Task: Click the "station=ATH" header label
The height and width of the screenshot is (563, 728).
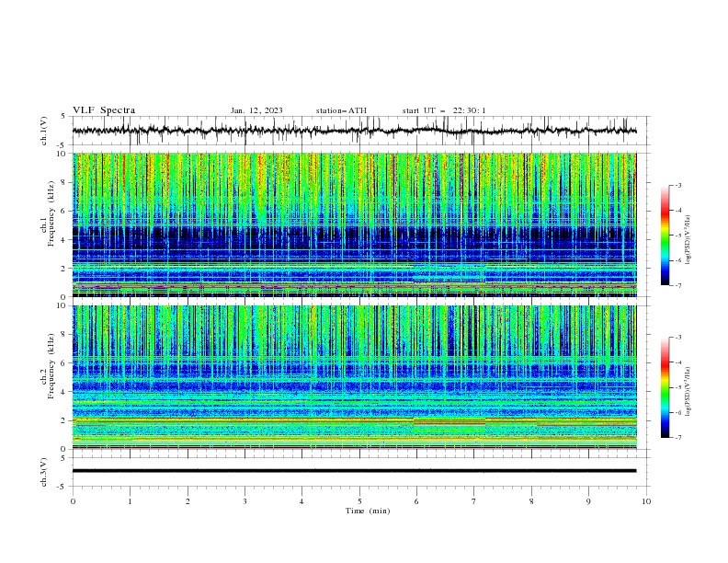Action: click(341, 110)
